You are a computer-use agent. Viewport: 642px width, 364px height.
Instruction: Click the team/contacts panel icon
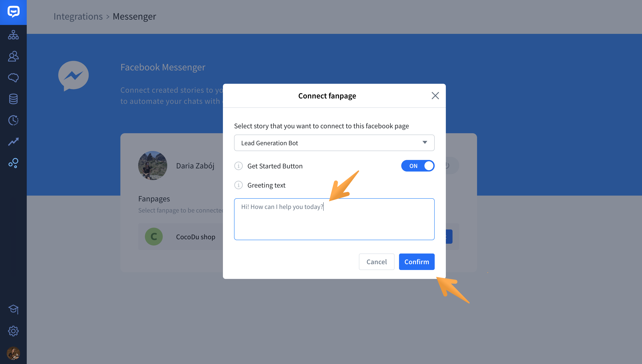click(13, 56)
